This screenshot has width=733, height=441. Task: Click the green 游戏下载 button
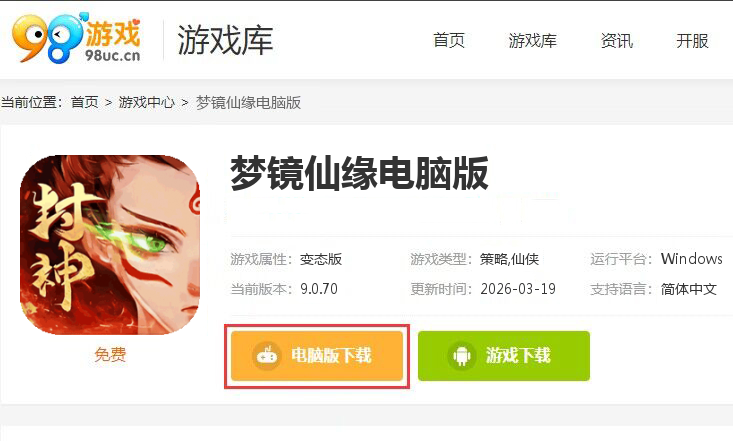click(504, 356)
